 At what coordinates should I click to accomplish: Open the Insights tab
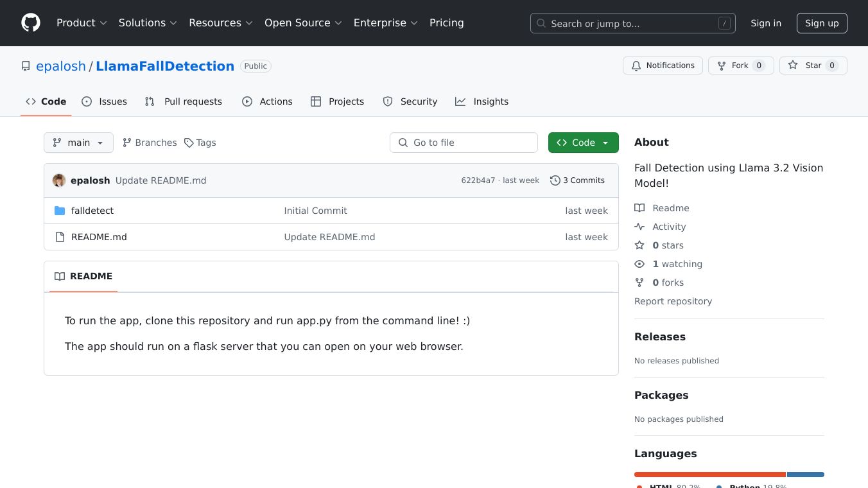[482, 101]
